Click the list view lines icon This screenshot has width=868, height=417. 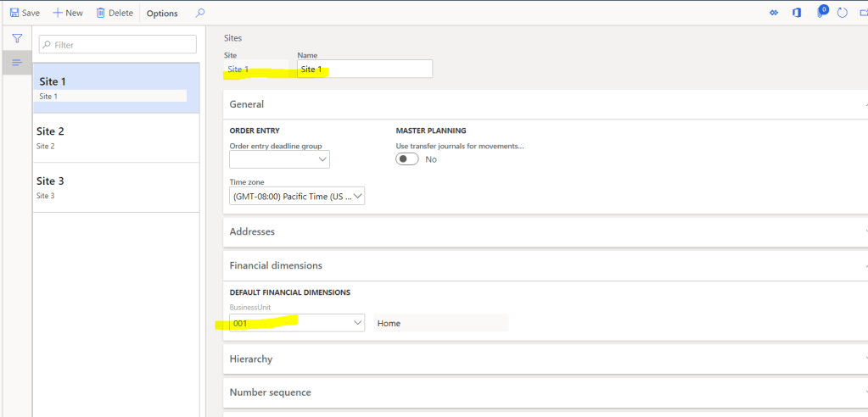(16, 63)
